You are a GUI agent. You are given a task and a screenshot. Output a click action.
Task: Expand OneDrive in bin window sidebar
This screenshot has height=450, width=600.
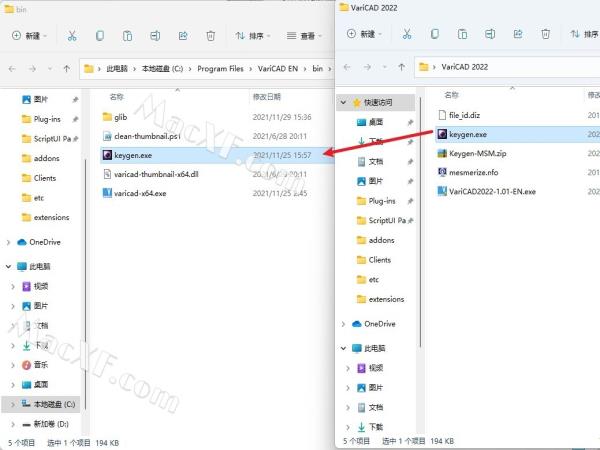(x=8, y=242)
